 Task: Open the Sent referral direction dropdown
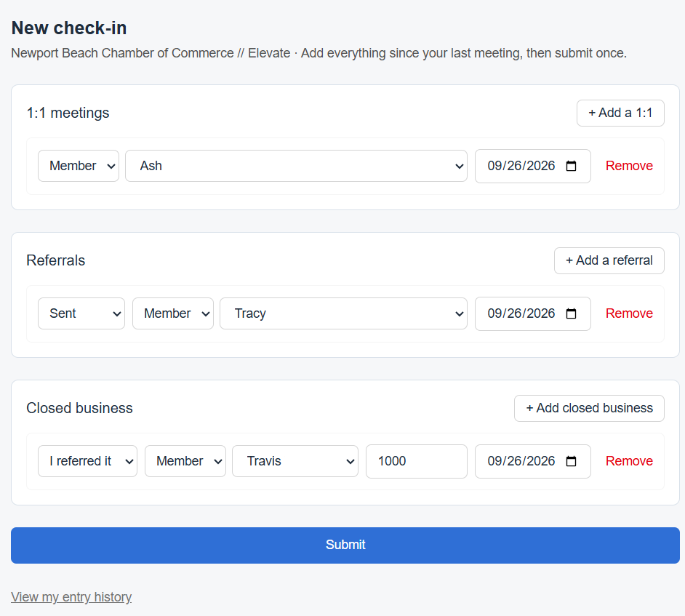[x=81, y=313]
